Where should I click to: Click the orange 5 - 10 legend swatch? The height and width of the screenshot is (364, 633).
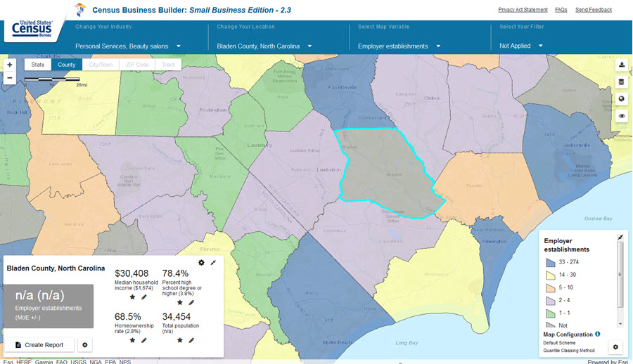[551, 288]
